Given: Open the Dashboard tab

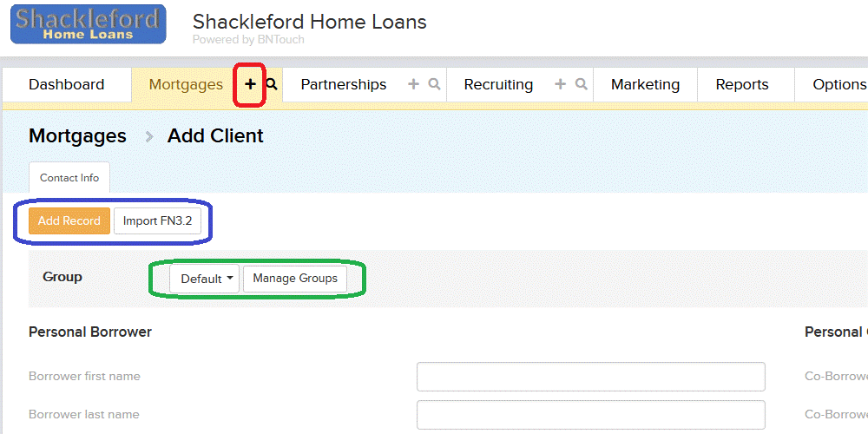Looking at the screenshot, I should (67, 85).
